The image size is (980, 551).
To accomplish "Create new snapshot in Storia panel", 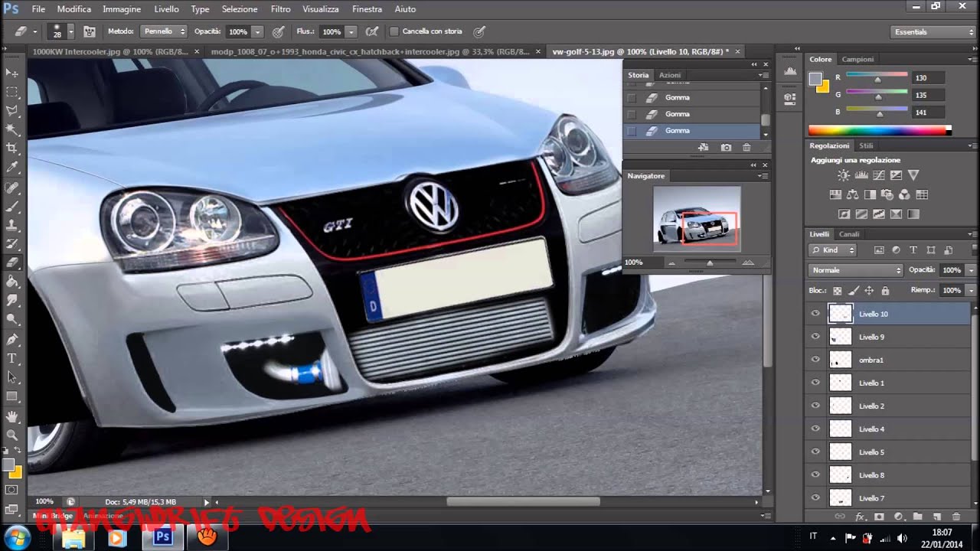I will (x=726, y=147).
